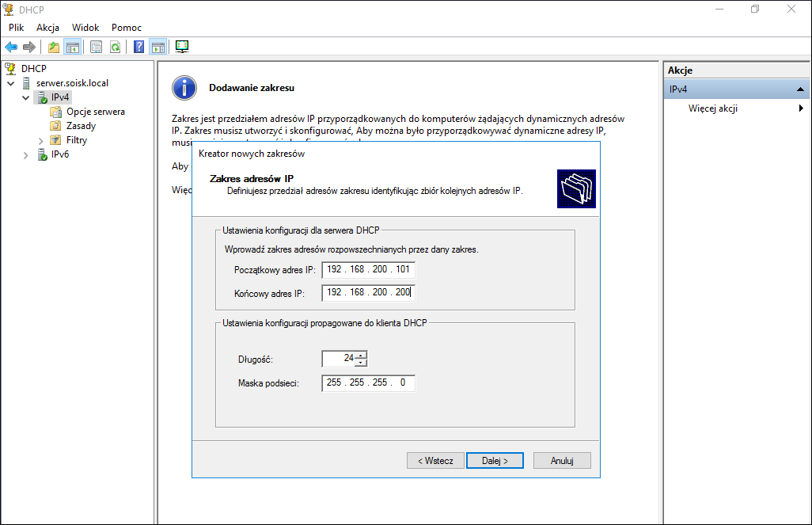Click the Kreator nowych zakresów title
Screen dimensions: 812x525
(252, 154)
